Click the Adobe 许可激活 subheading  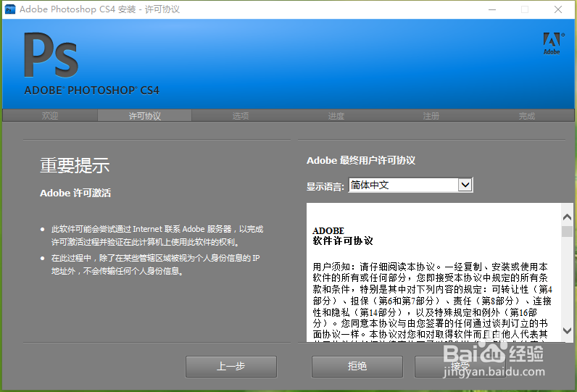click(75, 193)
